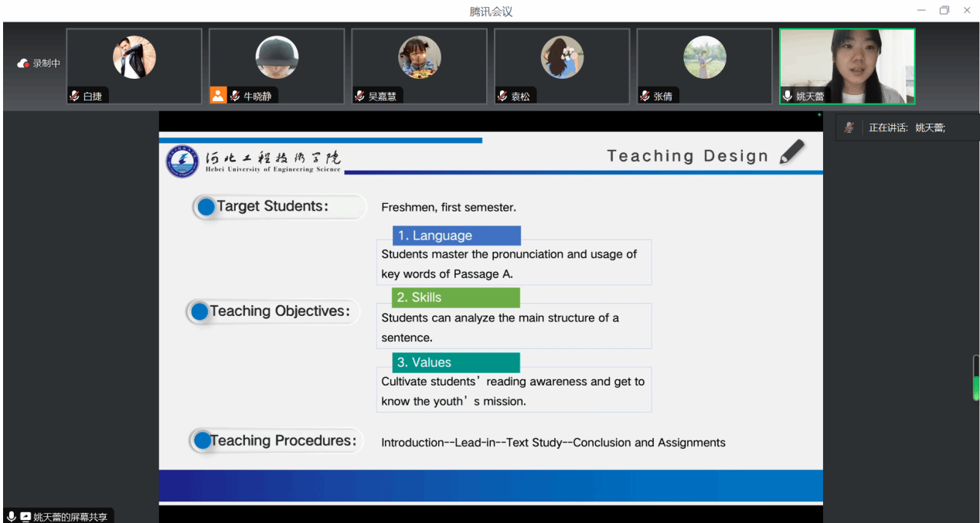This screenshot has height=523, width=980.
Task: Click the screen share icon at bottom-left
Action: [x=26, y=517]
